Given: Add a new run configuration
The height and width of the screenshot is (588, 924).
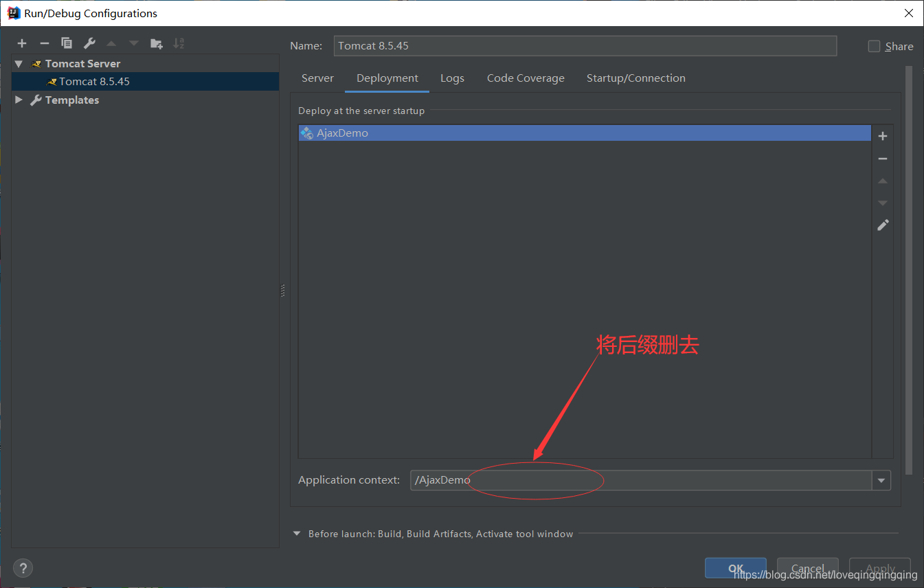Looking at the screenshot, I should pos(22,43).
